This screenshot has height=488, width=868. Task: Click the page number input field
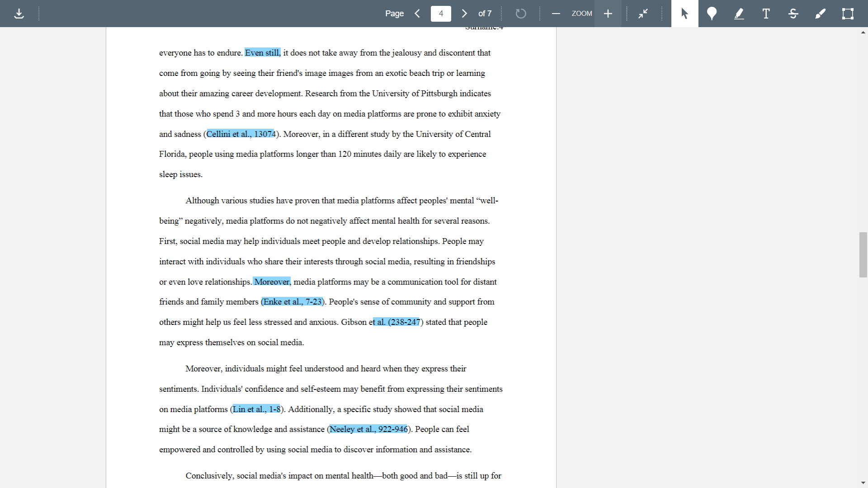click(441, 14)
